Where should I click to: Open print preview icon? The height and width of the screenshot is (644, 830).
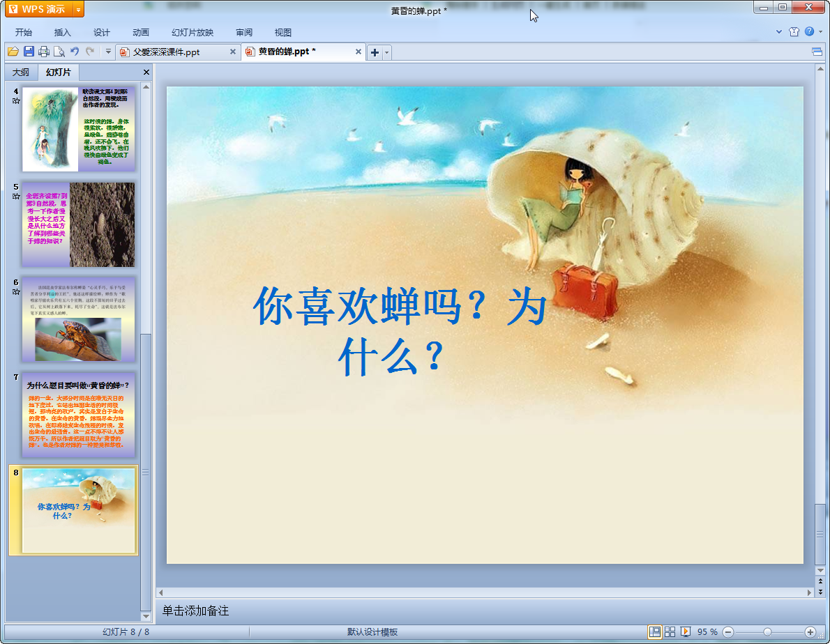pos(59,52)
